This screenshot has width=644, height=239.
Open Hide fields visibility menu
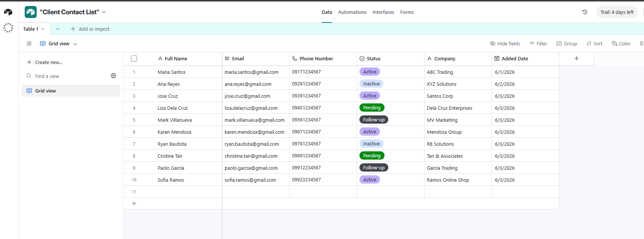point(505,43)
